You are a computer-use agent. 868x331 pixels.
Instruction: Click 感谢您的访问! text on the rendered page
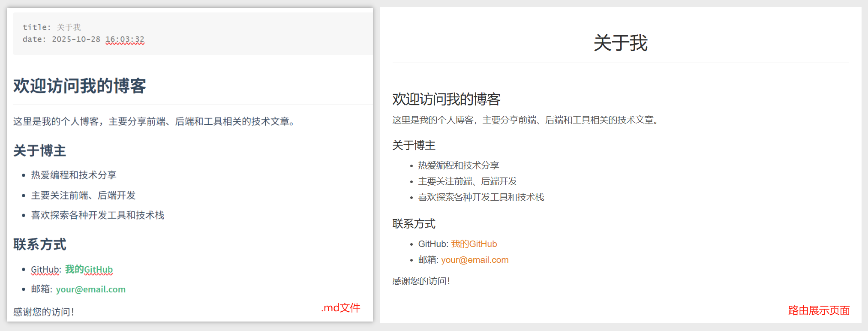coord(421,281)
